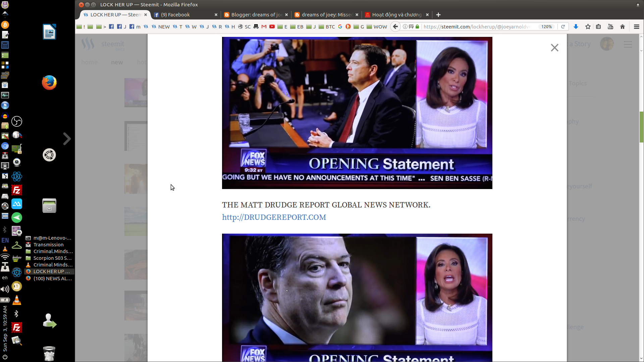Launch LibreOffice Writer from desktop
The height and width of the screenshot is (362, 644).
(49, 32)
